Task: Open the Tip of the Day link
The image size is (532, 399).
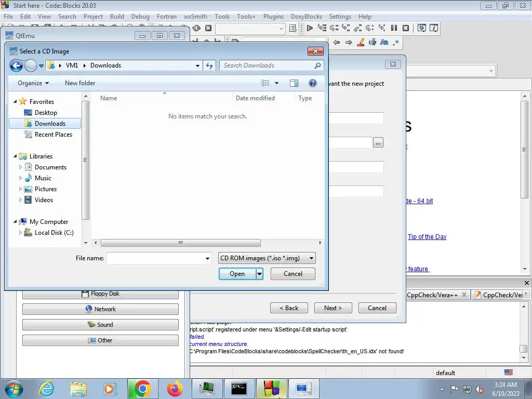Action: (x=427, y=237)
